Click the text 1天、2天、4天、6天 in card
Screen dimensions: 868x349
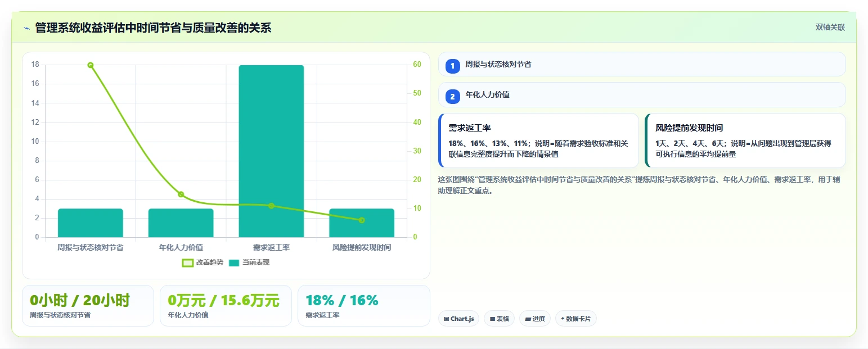[690, 143]
